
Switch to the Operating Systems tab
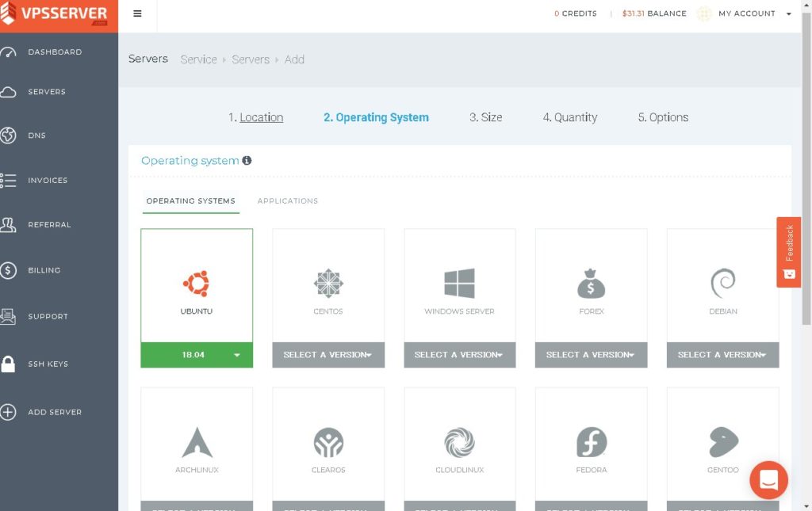190,200
